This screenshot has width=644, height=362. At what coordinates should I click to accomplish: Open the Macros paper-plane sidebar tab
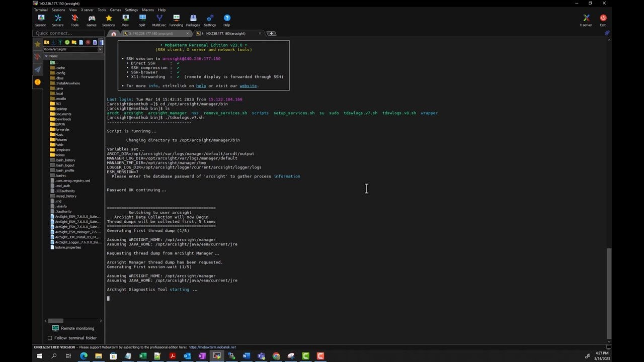click(x=37, y=69)
